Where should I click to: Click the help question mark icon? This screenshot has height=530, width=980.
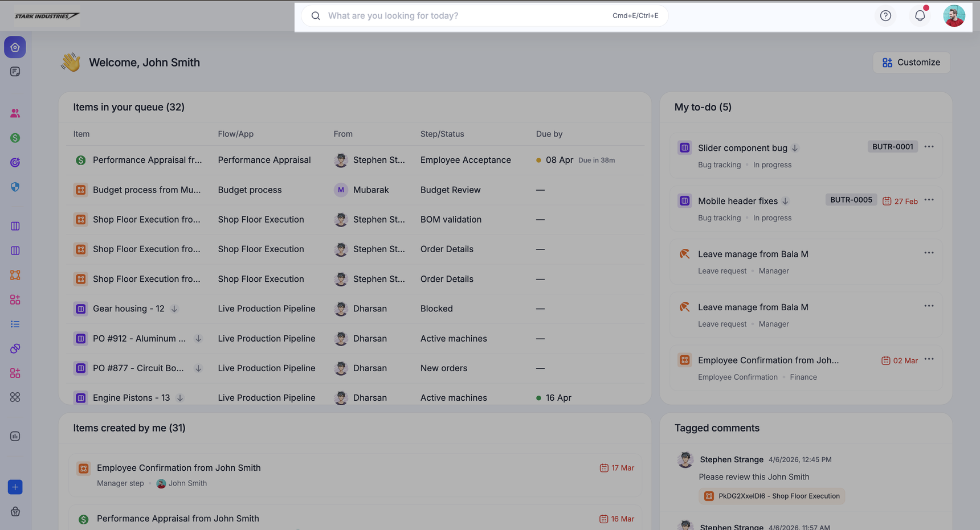885,16
